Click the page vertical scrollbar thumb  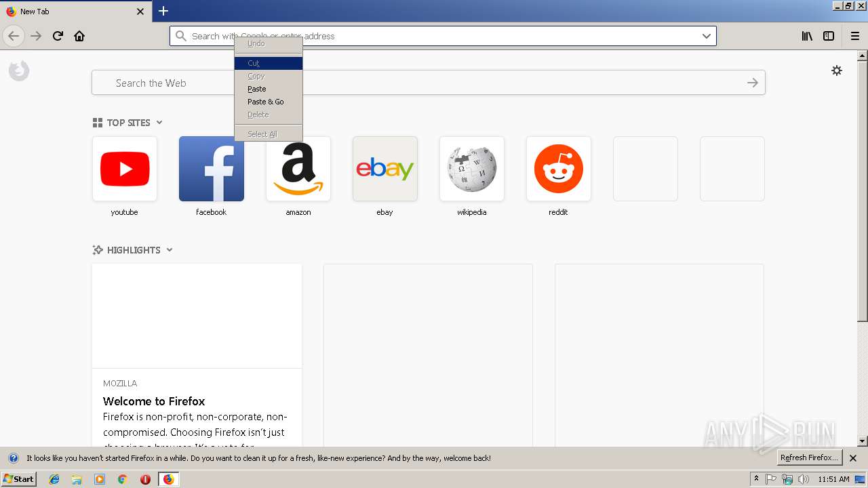862,191
